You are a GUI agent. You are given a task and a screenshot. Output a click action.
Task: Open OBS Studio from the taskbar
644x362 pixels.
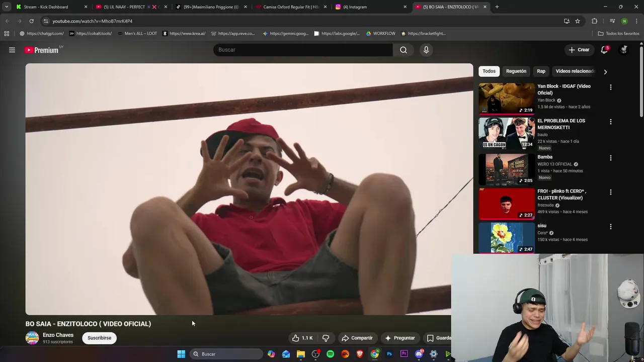click(x=315, y=354)
